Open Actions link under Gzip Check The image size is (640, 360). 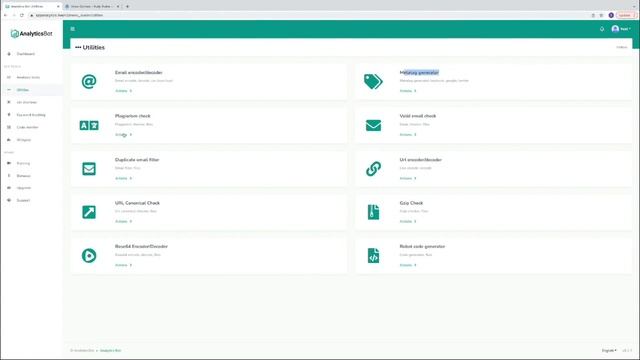(x=408, y=222)
